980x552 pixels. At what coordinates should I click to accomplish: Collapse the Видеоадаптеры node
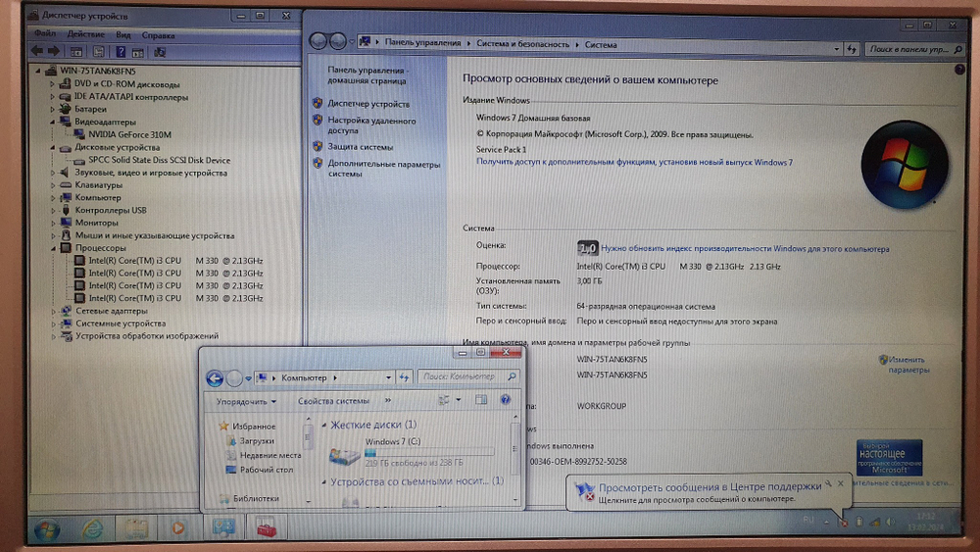(53, 122)
